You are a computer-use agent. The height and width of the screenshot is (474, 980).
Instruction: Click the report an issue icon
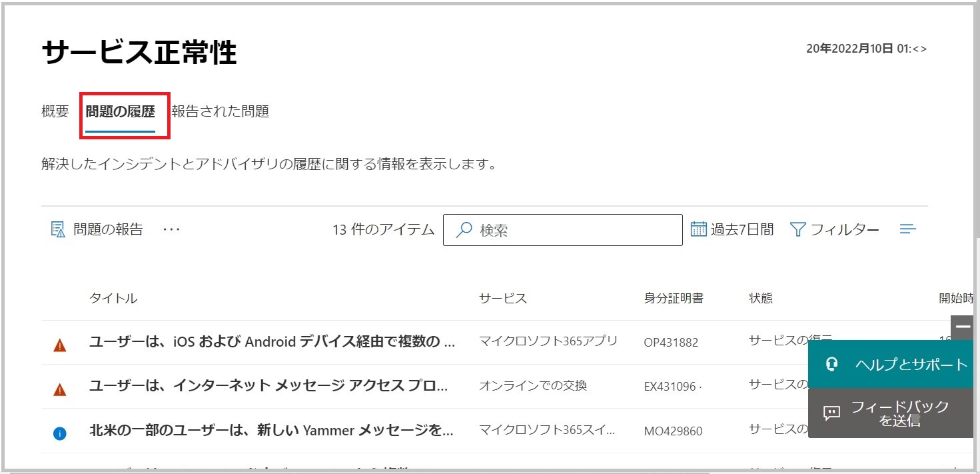pos(58,230)
